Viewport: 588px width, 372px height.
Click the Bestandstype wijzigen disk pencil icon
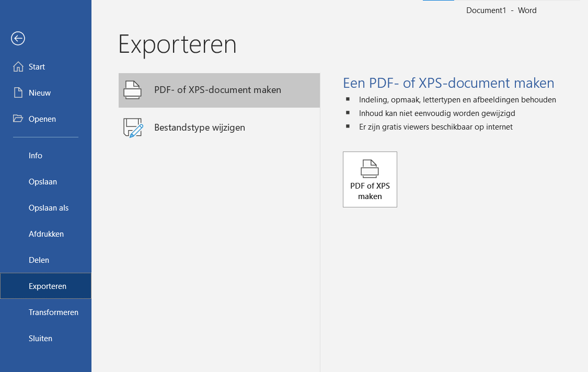[x=133, y=127]
